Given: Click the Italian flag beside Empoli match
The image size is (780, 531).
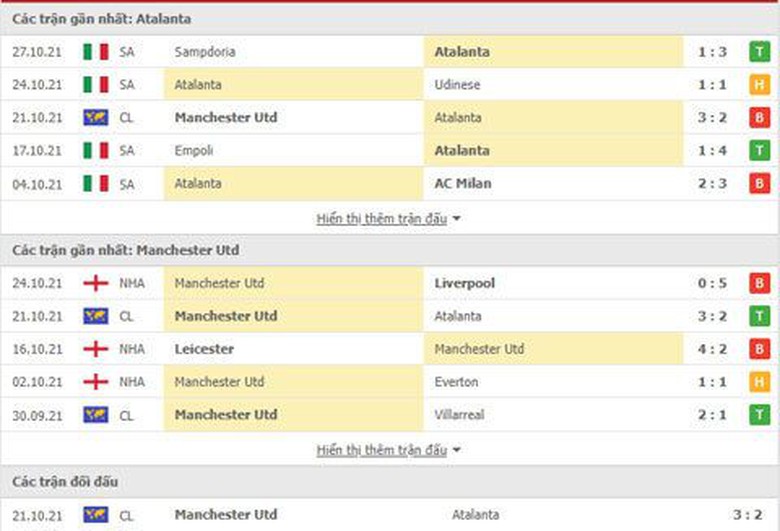Looking at the screenshot, I should tap(96, 151).
